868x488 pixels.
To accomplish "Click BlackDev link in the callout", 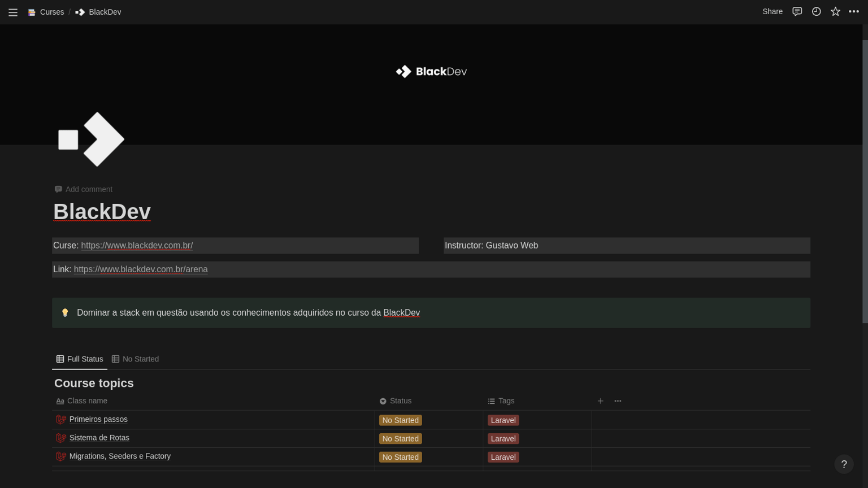I will tap(402, 313).
